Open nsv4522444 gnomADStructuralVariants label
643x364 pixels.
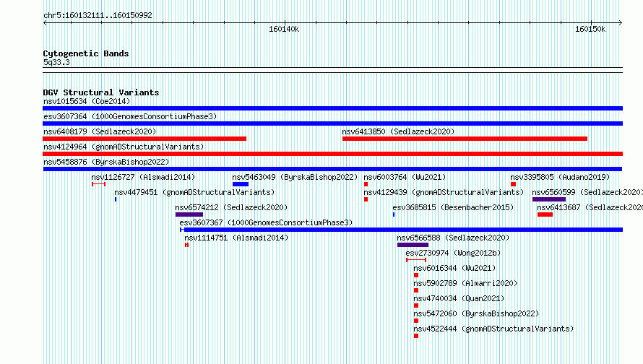click(x=493, y=329)
